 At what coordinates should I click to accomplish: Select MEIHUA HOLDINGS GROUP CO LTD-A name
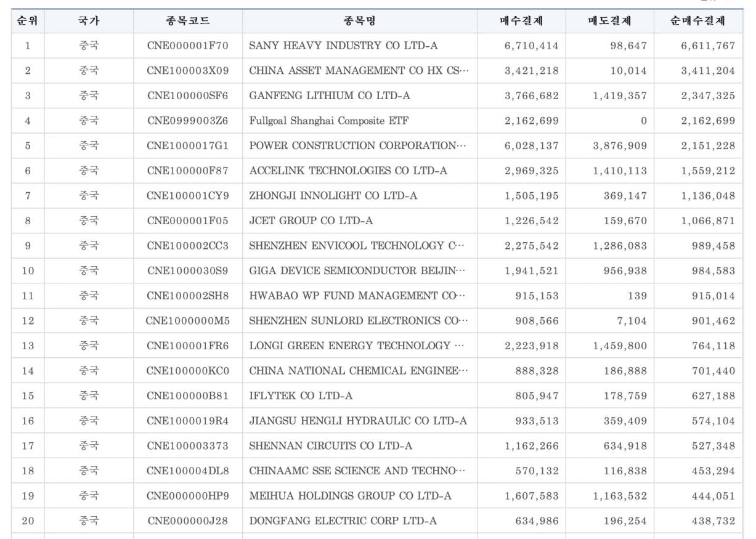(x=351, y=495)
